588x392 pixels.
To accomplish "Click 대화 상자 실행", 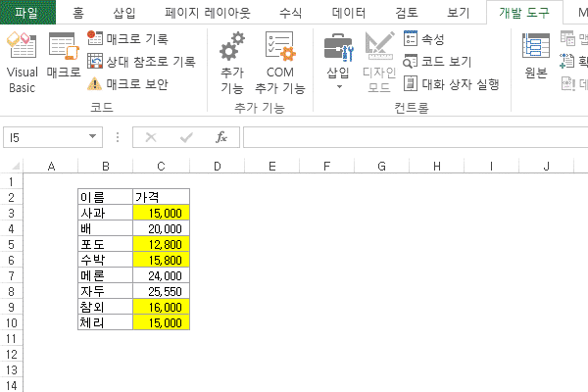I will click(x=452, y=83).
